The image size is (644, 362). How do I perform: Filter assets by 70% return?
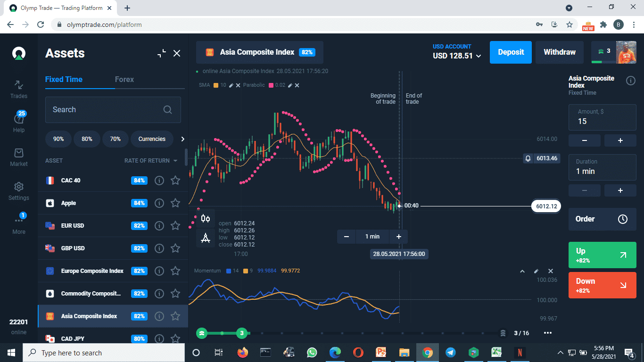pos(116,139)
